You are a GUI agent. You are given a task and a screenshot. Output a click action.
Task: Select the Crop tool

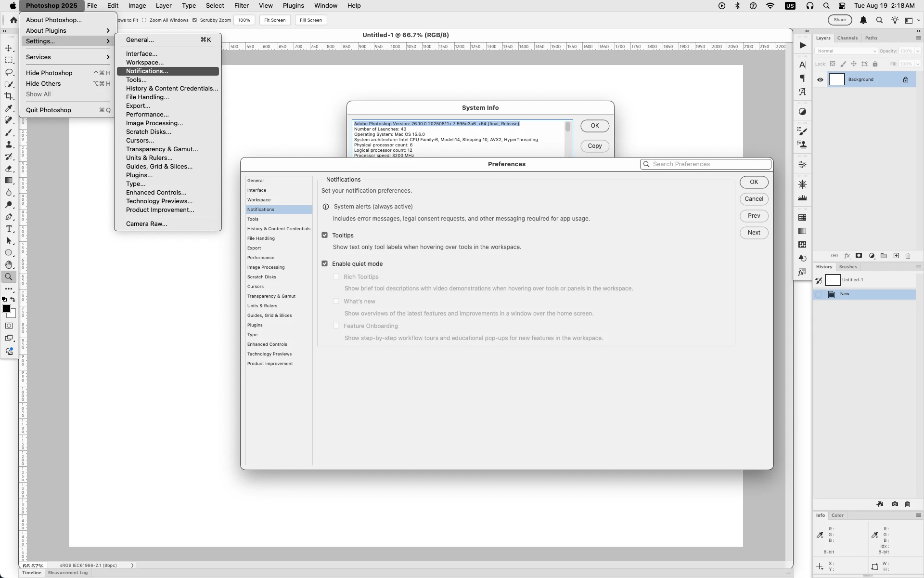click(x=9, y=96)
